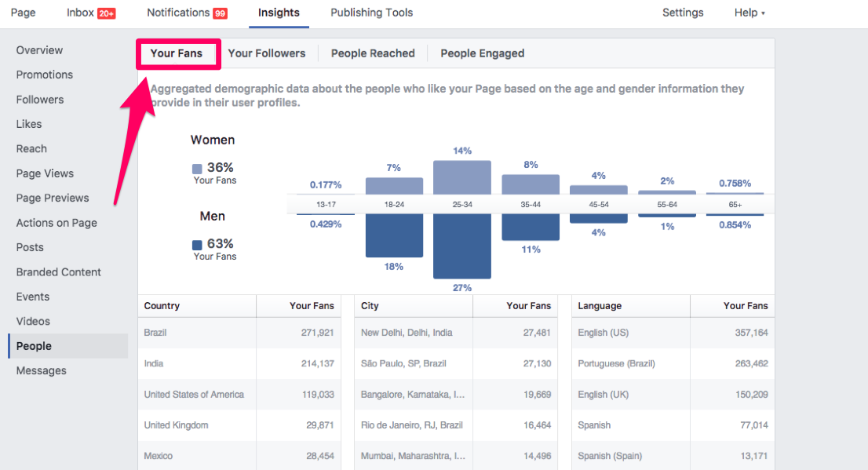The height and width of the screenshot is (470, 868).
Task: Click the Women 25-34 bar at 14%
Action: point(461,177)
